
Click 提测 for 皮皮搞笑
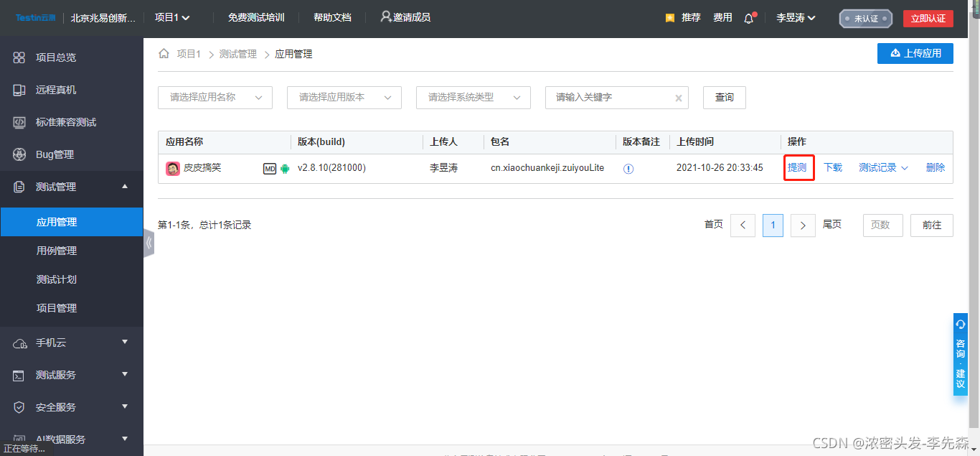click(x=797, y=168)
